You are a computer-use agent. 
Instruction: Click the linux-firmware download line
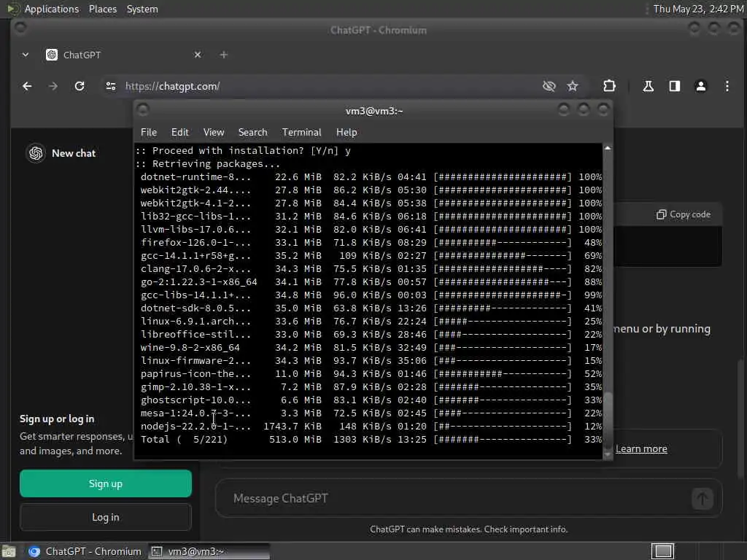pos(371,360)
